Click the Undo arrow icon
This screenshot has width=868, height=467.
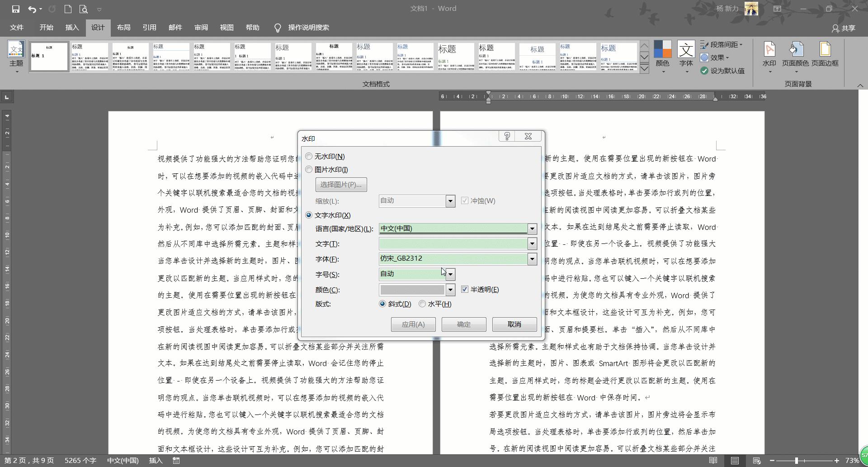pos(32,9)
